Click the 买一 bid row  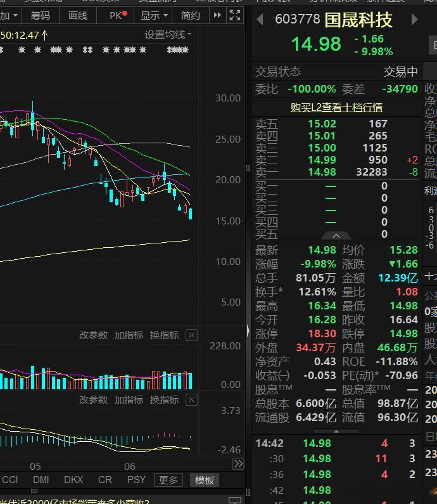336,186
